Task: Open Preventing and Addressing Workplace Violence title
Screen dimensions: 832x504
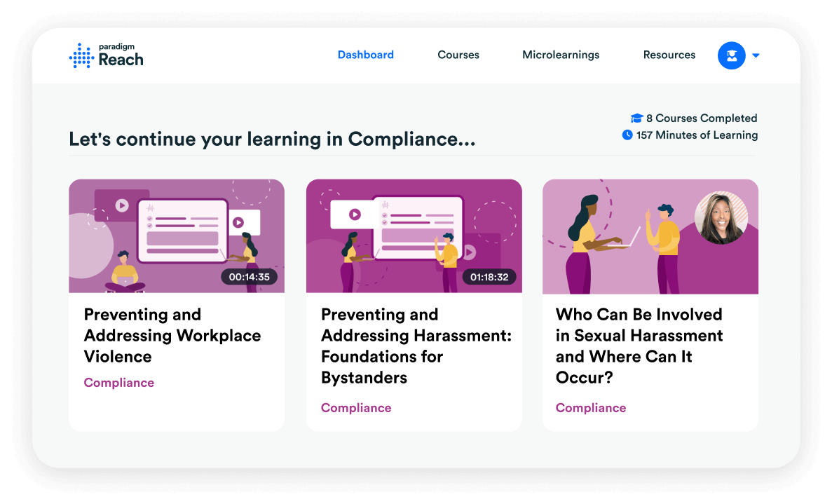Action: (172, 335)
